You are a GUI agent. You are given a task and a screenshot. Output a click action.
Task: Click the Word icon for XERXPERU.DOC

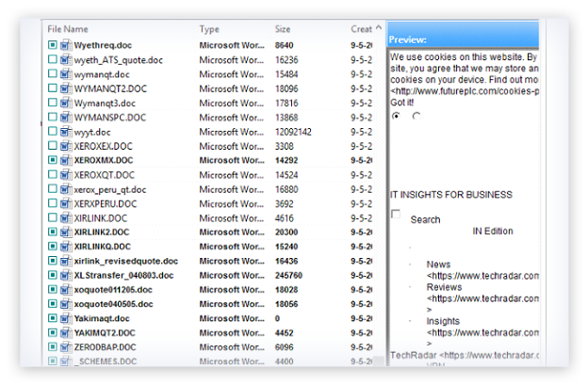[65, 203]
